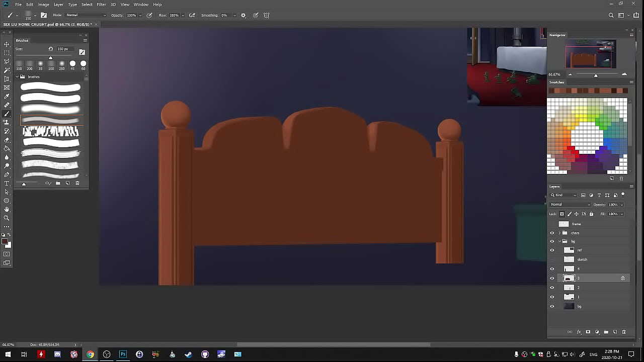Select the Eraser tool
This screenshot has width=644, height=362.
[7, 140]
